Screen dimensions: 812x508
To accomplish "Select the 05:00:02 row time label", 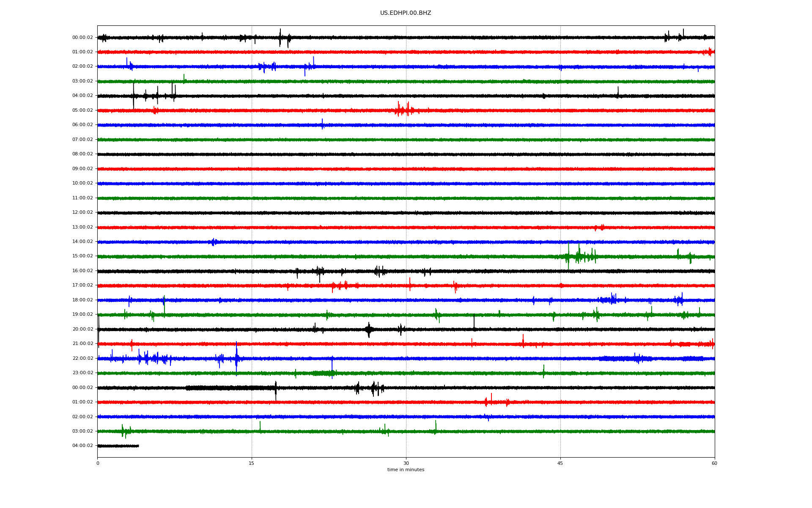I will point(82,110).
